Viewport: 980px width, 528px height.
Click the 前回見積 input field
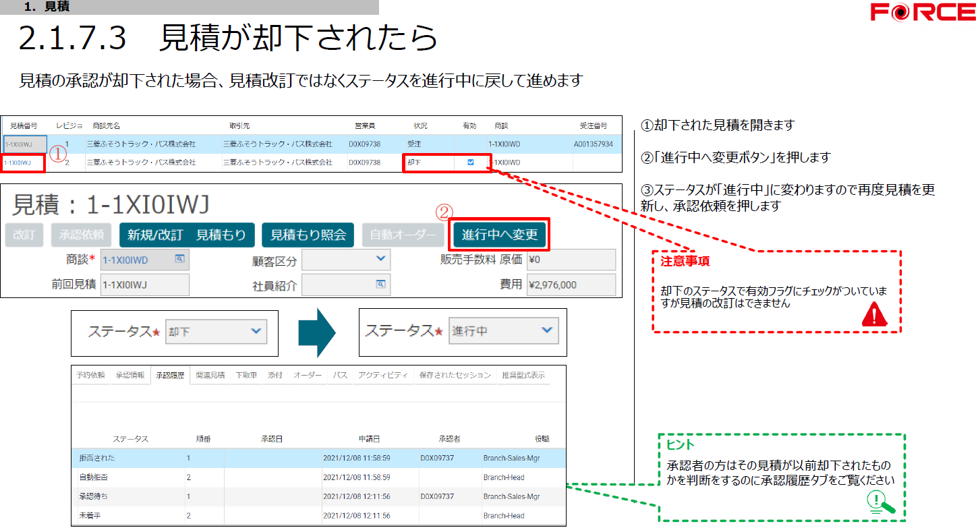click(x=144, y=285)
